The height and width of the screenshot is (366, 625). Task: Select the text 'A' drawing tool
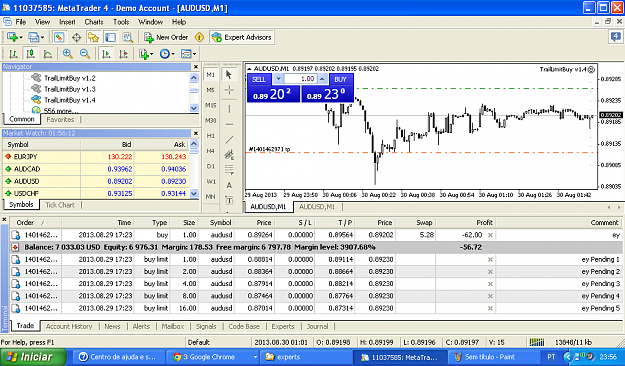tap(229, 185)
